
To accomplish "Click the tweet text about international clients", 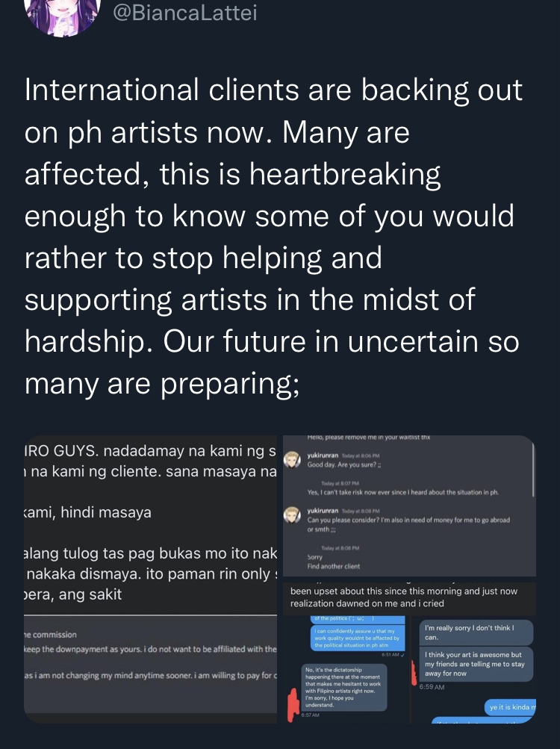I will click(x=273, y=237).
